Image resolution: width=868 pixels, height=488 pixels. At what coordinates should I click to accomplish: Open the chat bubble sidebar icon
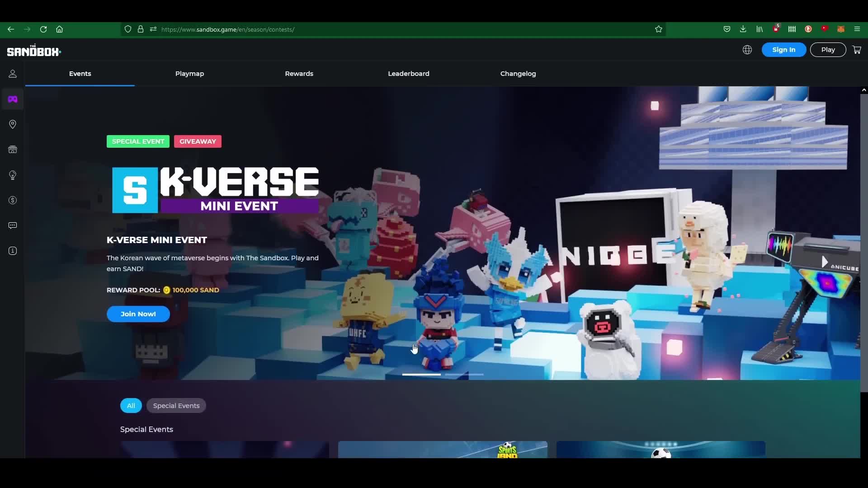pyautogui.click(x=13, y=225)
